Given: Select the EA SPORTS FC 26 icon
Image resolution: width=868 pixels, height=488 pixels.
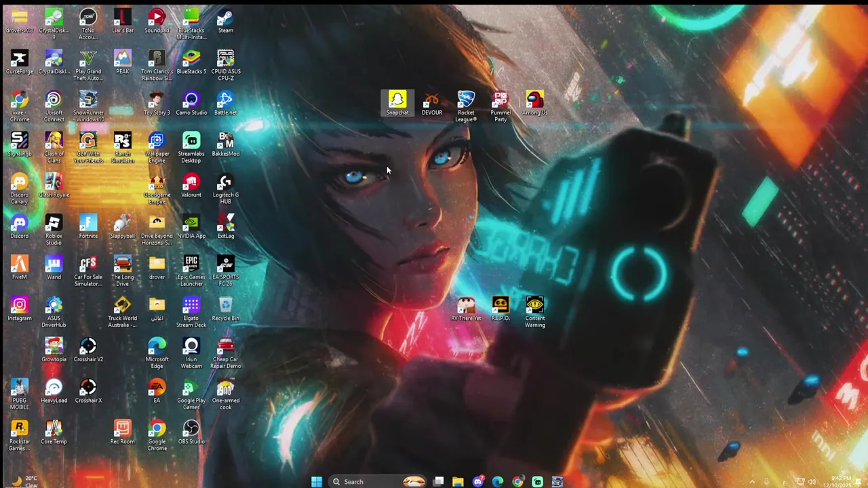Looking at the screenshot, I should coord(225,271).
